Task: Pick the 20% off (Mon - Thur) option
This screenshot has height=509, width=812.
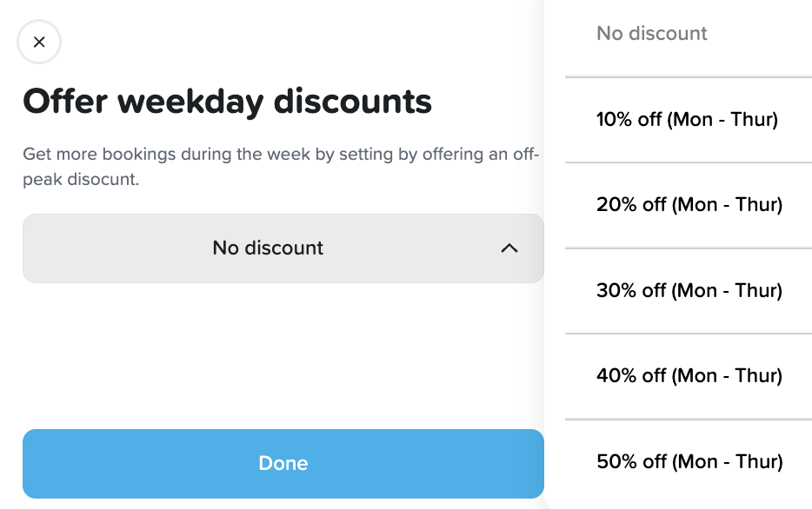Action: coord(689,205)
